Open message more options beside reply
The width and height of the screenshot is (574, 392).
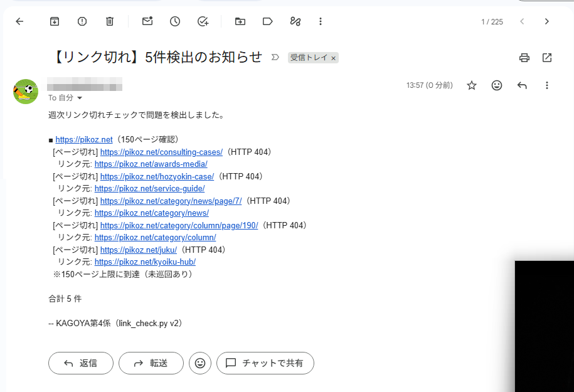[547, 86]
